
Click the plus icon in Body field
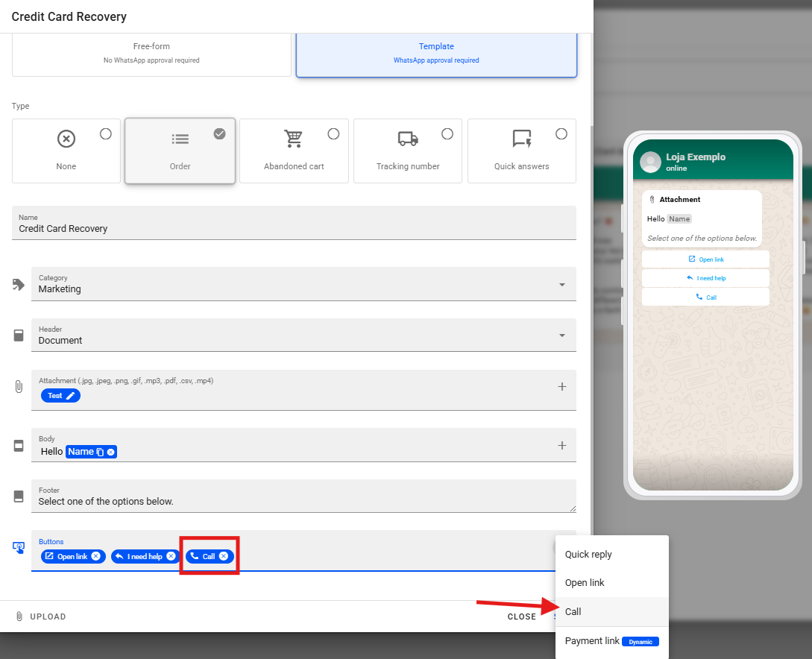click(562, 445)
